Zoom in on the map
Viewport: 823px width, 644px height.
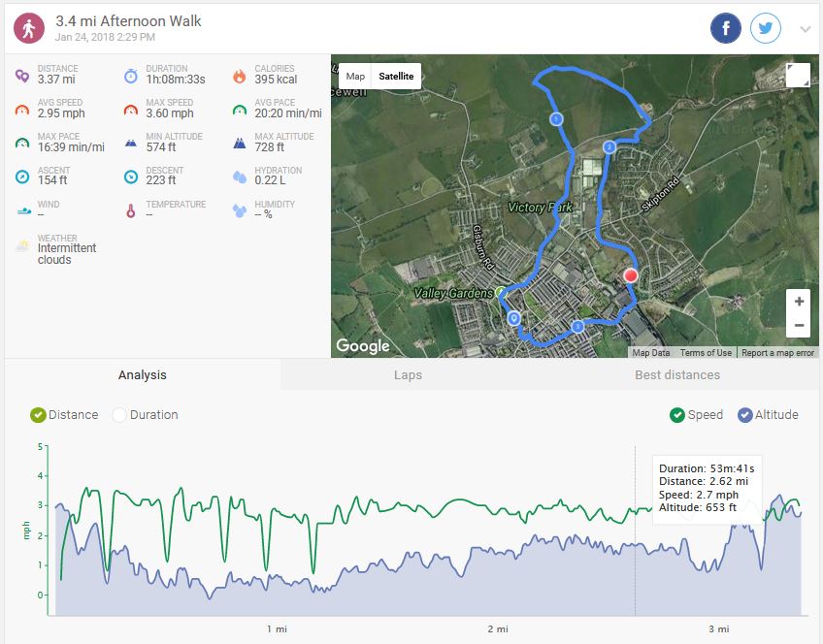(x=798, y=301)
